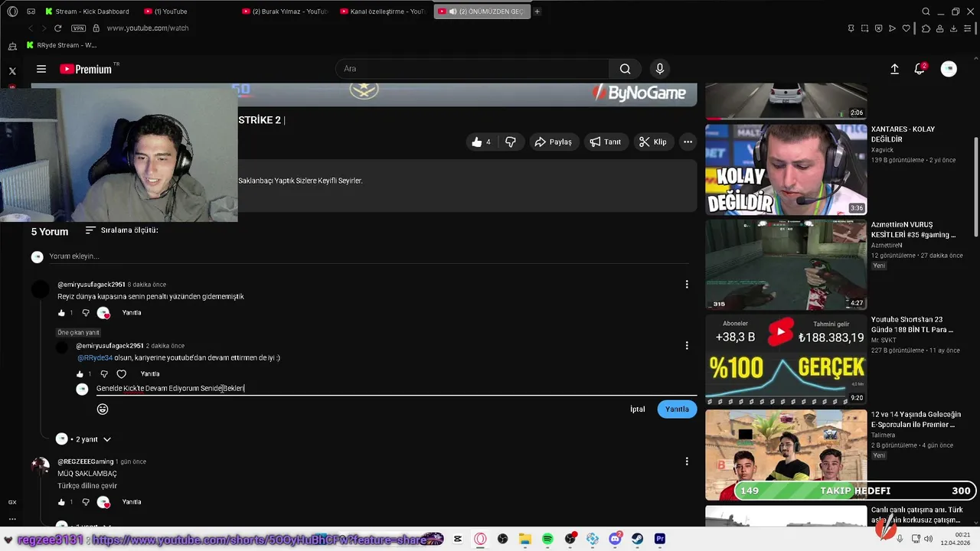This screenshot has width=980, height=551.
Task: Dislike the video using the thumbs-down button
Action: pos(511,142)
